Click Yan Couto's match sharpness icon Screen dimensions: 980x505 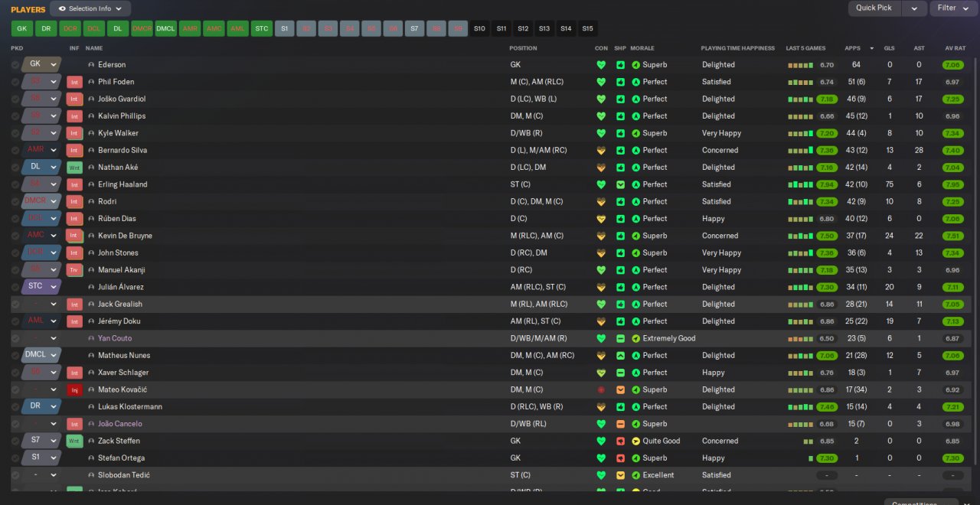(x=620, y=338)
